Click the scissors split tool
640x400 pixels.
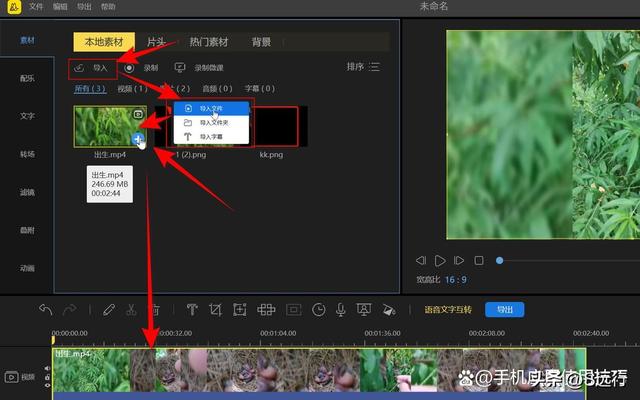131,310
